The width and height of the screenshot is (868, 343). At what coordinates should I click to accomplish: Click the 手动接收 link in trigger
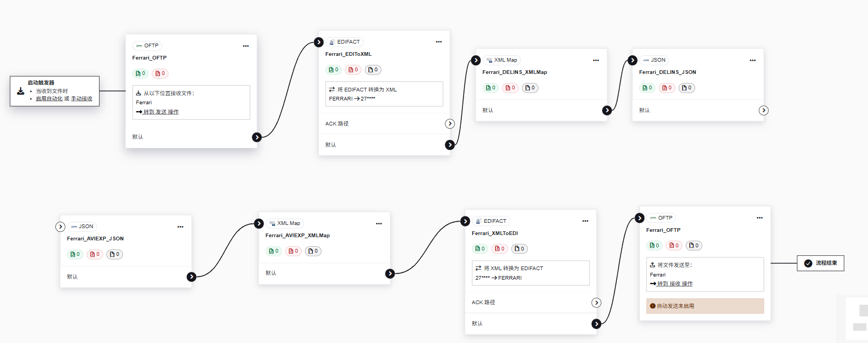click(81, 98)
